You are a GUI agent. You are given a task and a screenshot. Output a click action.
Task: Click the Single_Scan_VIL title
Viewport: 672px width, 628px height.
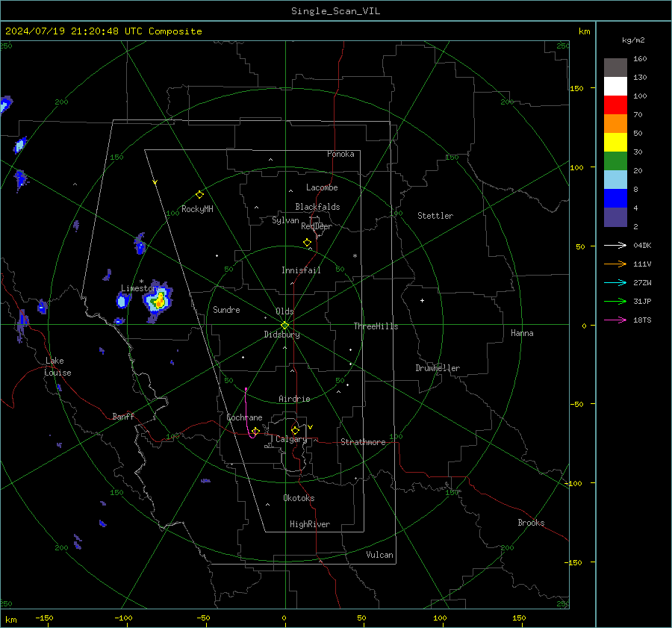[335, 11]
